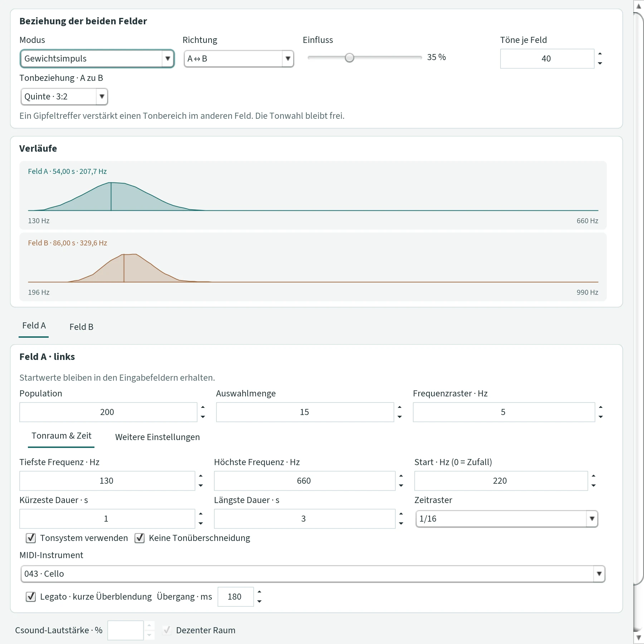Decrease Kürzeste Dauer with down arrow

[201, 523]
